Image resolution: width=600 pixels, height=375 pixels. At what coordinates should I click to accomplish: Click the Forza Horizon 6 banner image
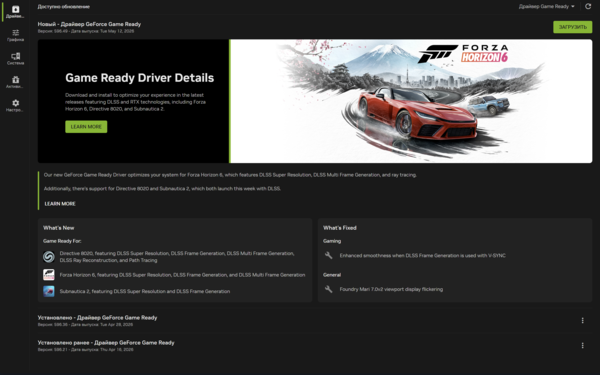point(411,101)
